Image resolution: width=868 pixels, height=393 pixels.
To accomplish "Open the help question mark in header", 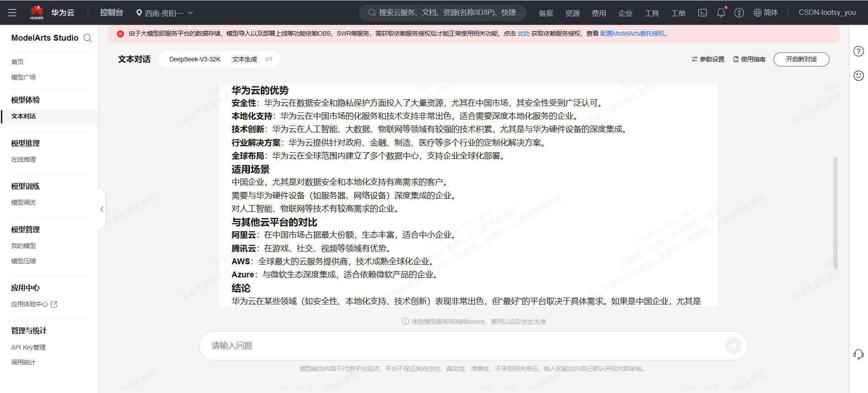I will click(739, 13).
